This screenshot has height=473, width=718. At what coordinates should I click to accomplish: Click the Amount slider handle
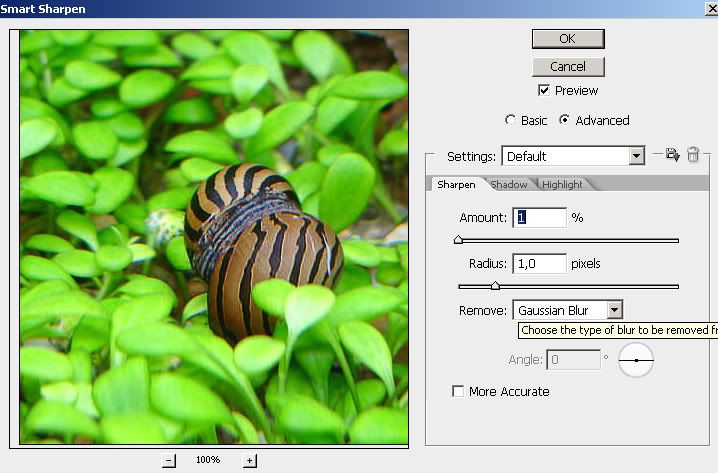(x=458, y=240)
